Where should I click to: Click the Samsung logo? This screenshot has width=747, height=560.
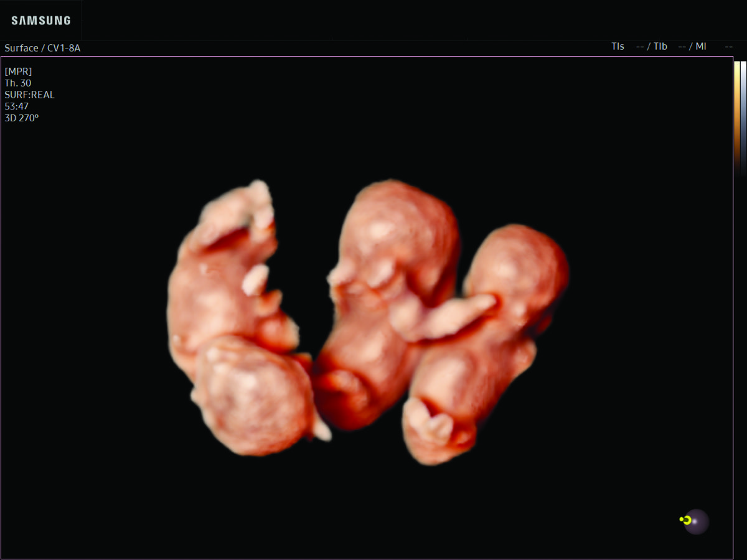pyautogui.click(x=41, y=21)
